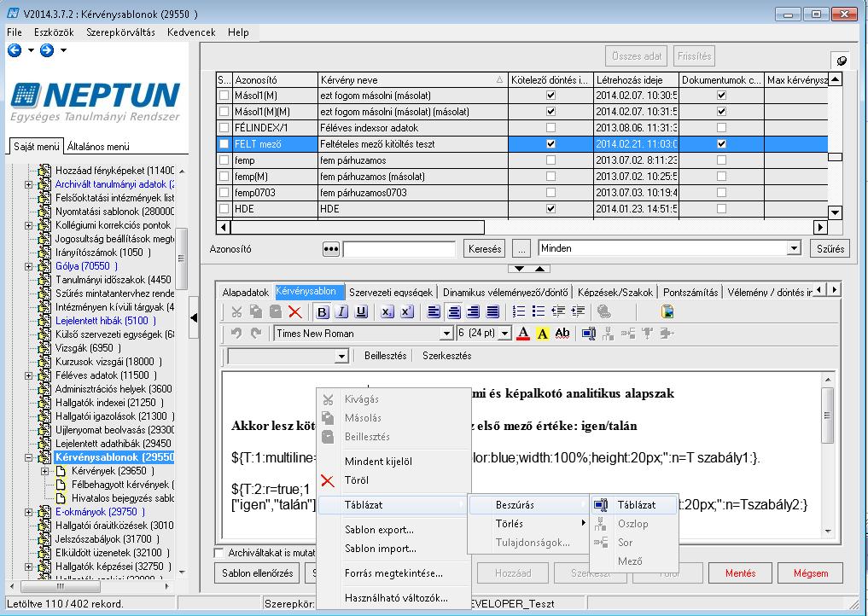Pick the yellow highlight color A

click(x=543, y=334)
